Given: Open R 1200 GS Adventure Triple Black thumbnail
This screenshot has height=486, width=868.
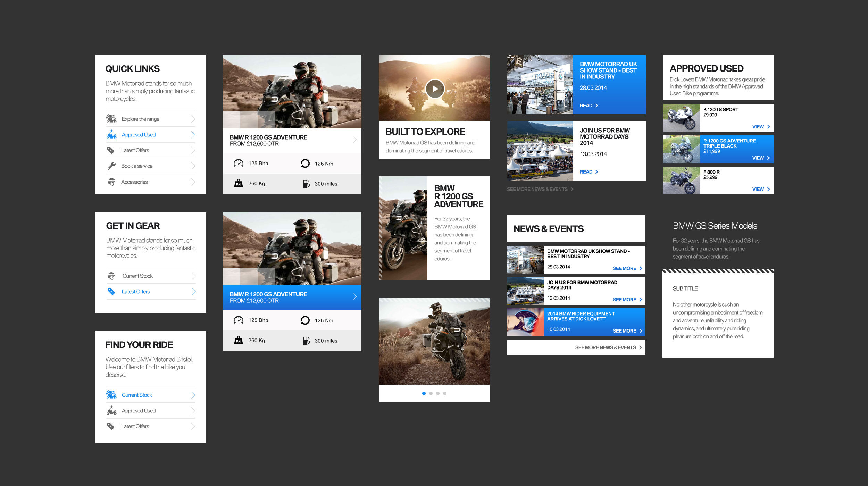Looking at the screenshot, I should click(x=682, y=149).
